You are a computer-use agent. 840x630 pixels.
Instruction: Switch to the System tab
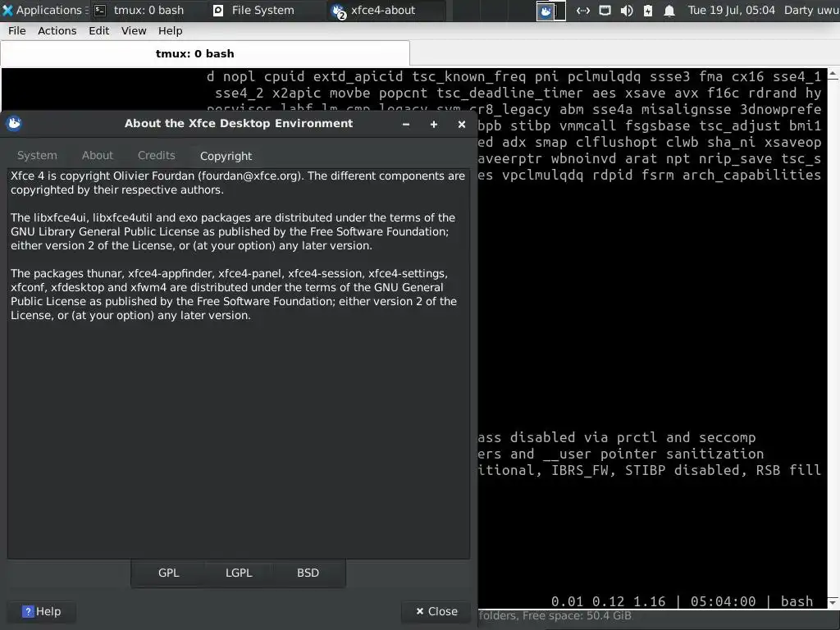point(37,155)
